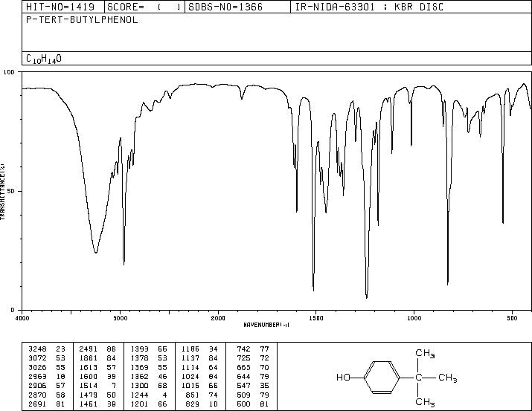Click the 0 label on transmittance axis
Screen dimensions: 532x411
(13, 310)
